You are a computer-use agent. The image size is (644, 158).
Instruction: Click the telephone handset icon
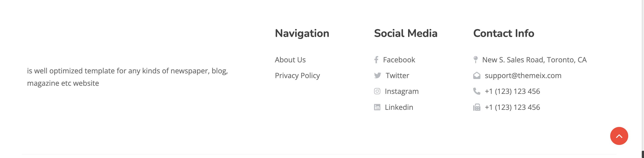click(x=477, y=91)
